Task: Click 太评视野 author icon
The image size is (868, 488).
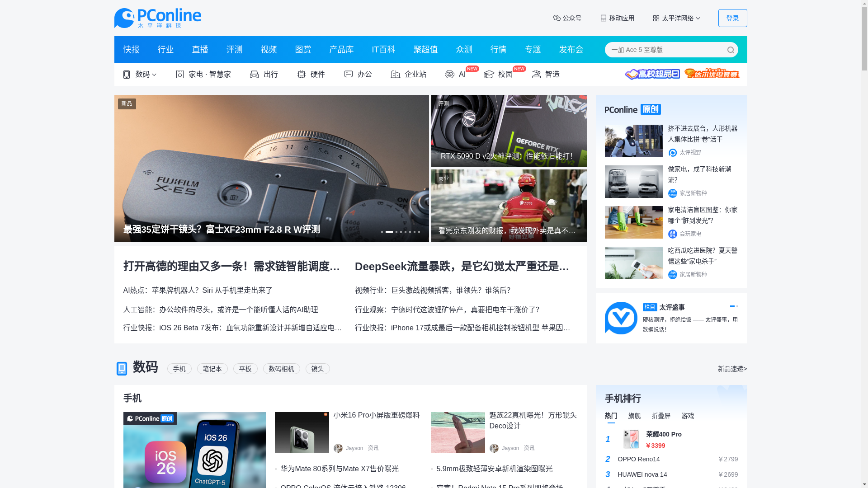Action: pos(672,153)
